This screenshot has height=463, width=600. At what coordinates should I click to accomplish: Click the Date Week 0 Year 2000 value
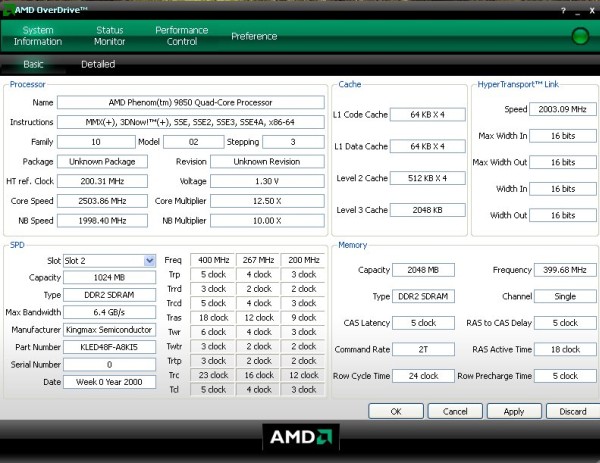coord(109,382)
